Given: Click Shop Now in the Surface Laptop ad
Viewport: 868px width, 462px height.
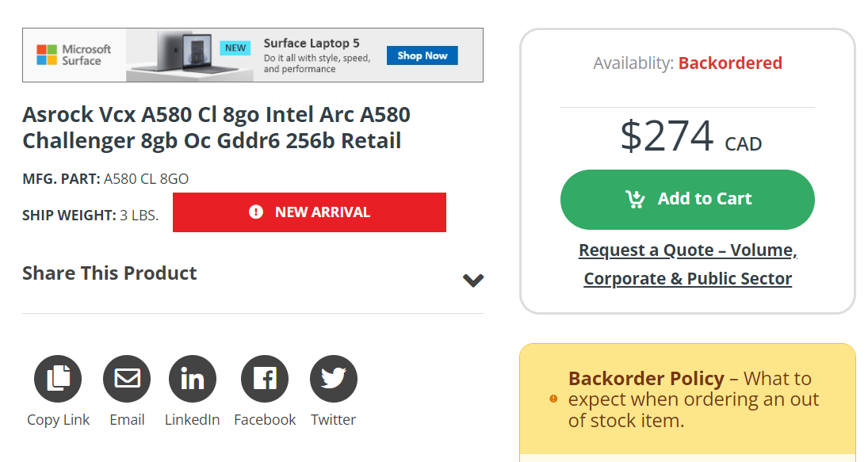Looking at the screenshot, I should 422,55.
